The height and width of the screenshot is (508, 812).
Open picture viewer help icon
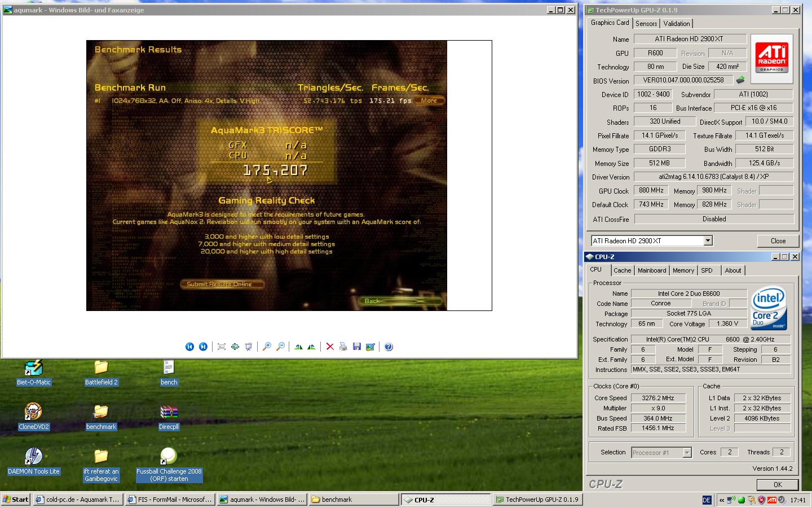pos(389,347)
